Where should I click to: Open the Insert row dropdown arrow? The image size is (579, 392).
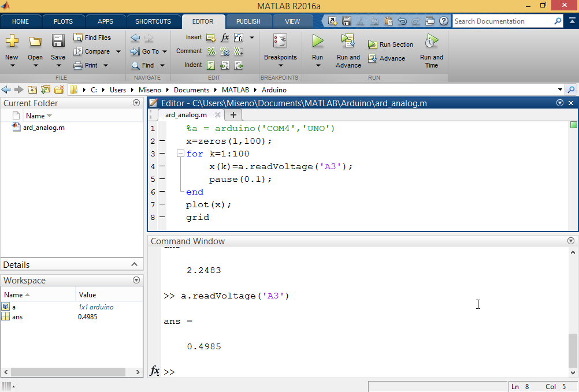252,38
